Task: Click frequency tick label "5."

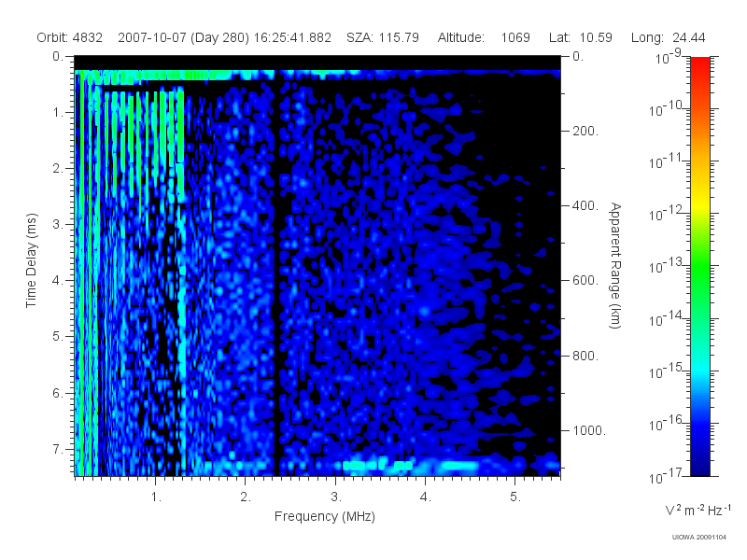Action: click(x=515, y=497)
